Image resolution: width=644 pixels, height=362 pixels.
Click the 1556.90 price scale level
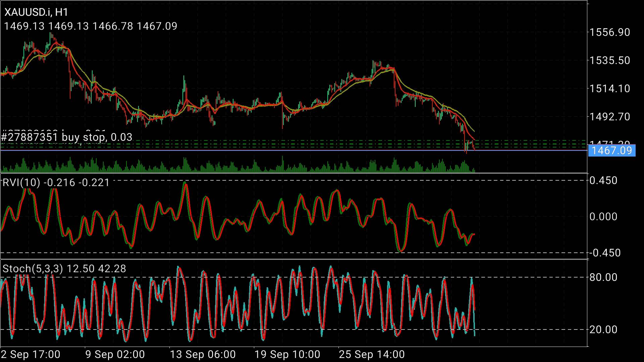[x=610, y=33]
